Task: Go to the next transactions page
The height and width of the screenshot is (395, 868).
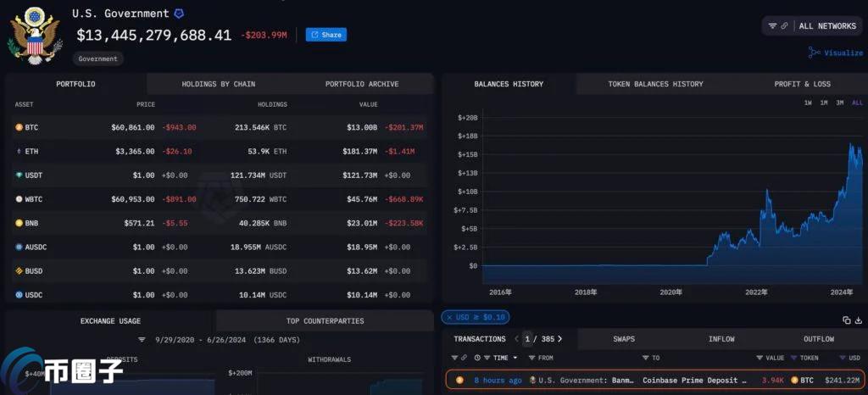Action: click(559, 338)
